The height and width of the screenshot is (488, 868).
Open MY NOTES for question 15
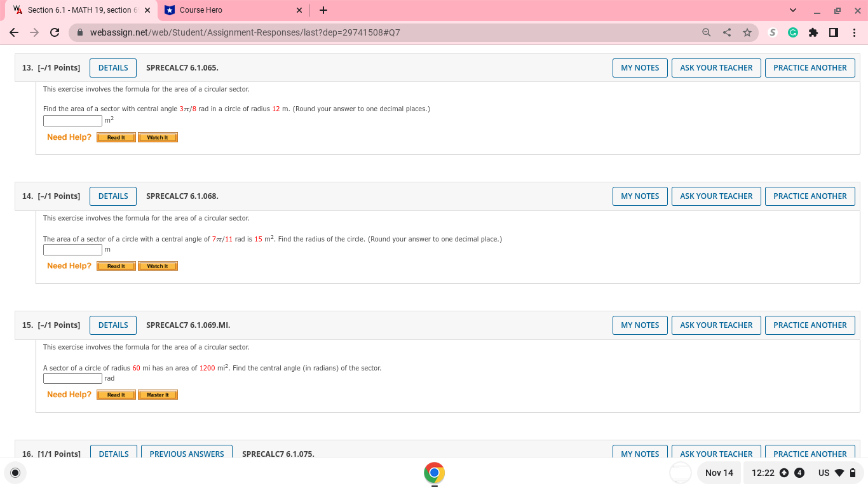[640, 325]
